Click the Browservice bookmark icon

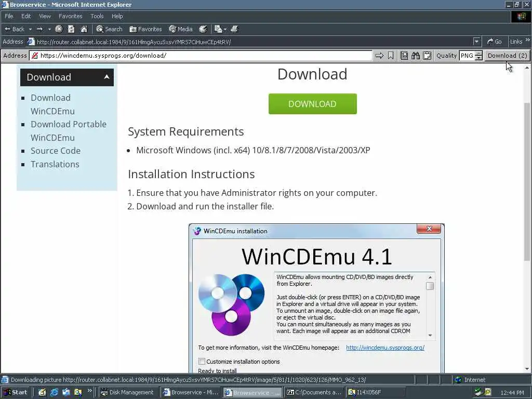coord(391,56)
